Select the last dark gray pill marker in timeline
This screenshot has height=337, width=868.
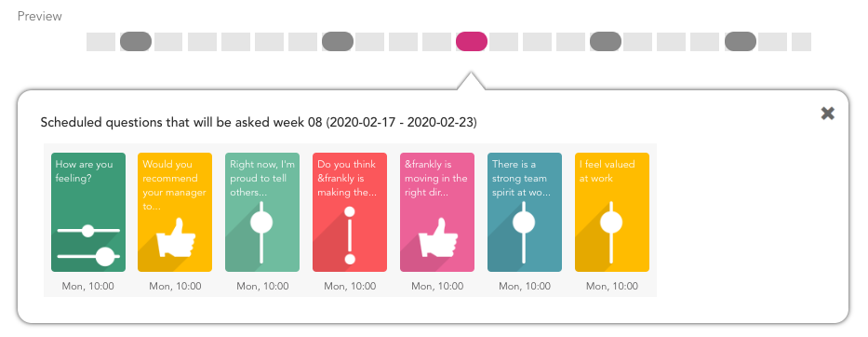pyautogui.click(x=741, y=42)
